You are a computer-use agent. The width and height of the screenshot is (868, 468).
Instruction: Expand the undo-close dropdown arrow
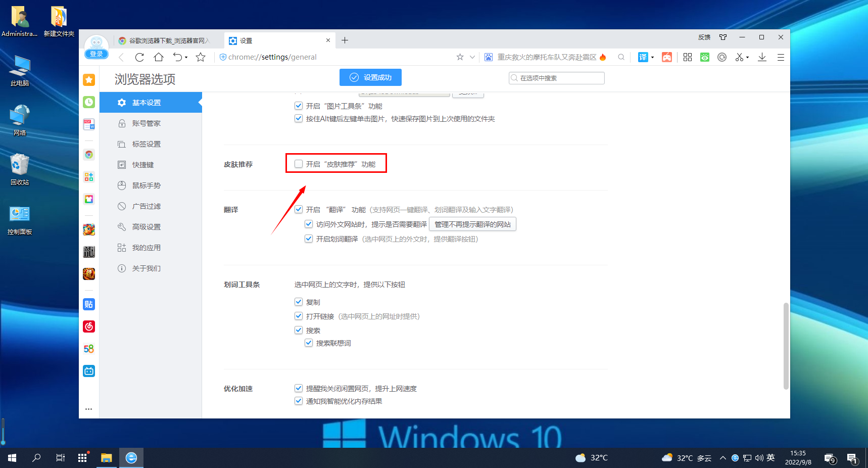tap(186, 58)
